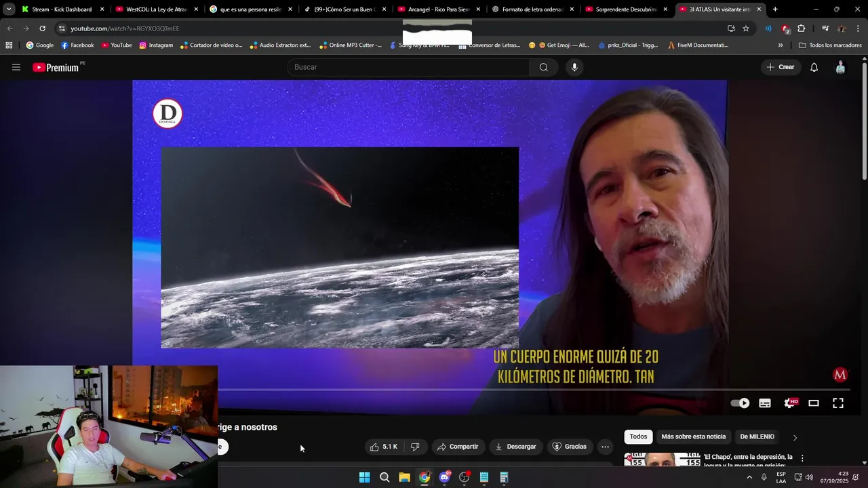Enter full screen in video player

[x=838, y=403]
